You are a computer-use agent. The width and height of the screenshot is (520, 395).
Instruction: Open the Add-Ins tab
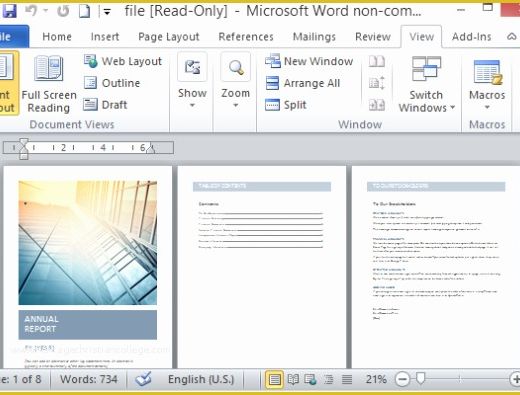[x=471, y=36]
